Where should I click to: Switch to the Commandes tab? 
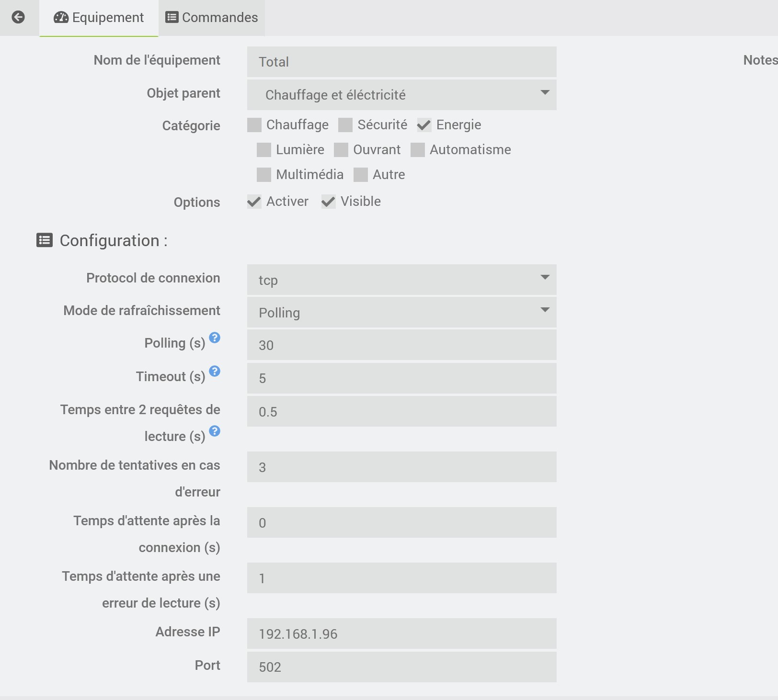pos(212,18)
